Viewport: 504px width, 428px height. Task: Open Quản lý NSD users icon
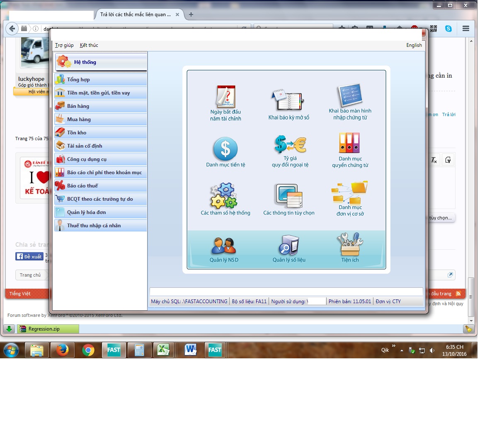click(x=224, y=246)
